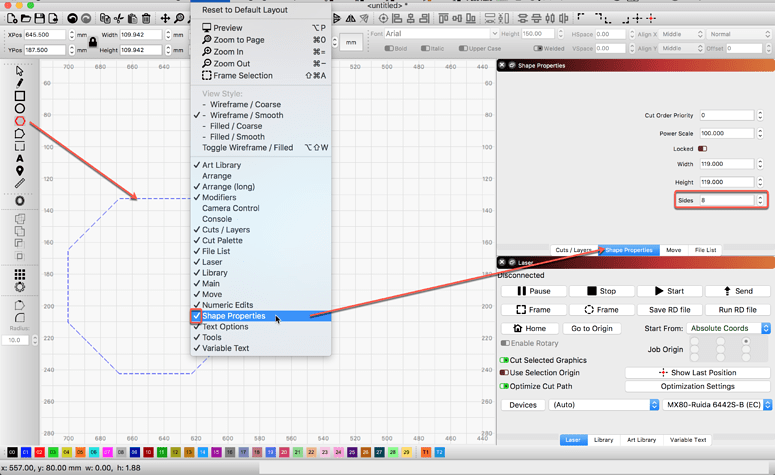775x475 pixels.
Task: Click the Align Centers target icon
Action: coord(383,19)
